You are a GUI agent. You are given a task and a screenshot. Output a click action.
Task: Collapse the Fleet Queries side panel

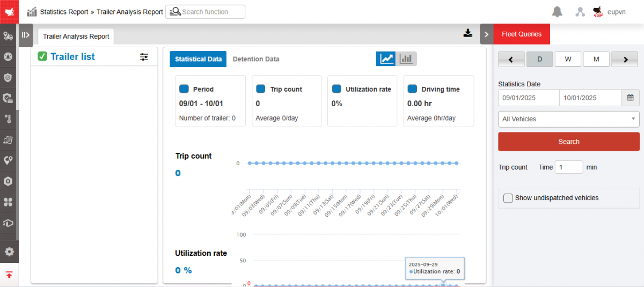[486, 34]
